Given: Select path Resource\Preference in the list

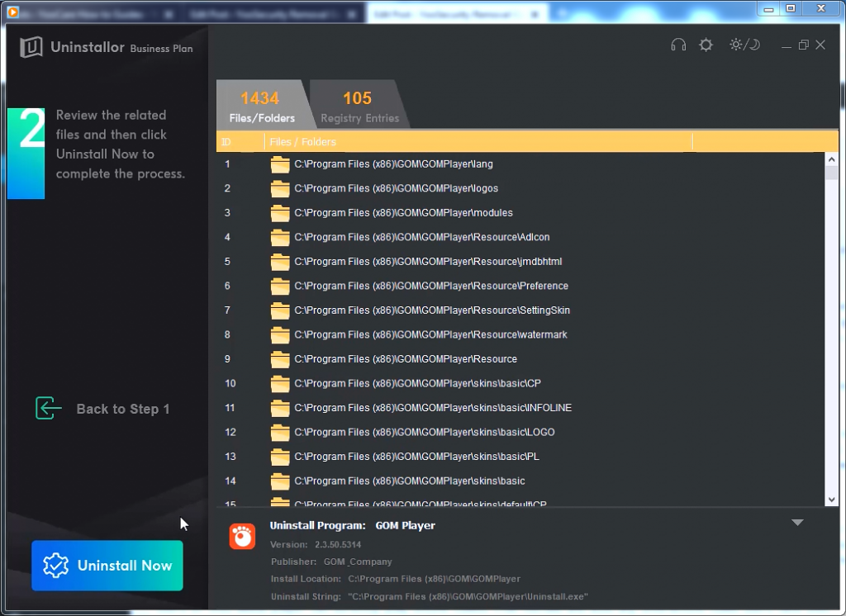Looking at the screenshot, I should pyautogui.click(x=431, y=286).
